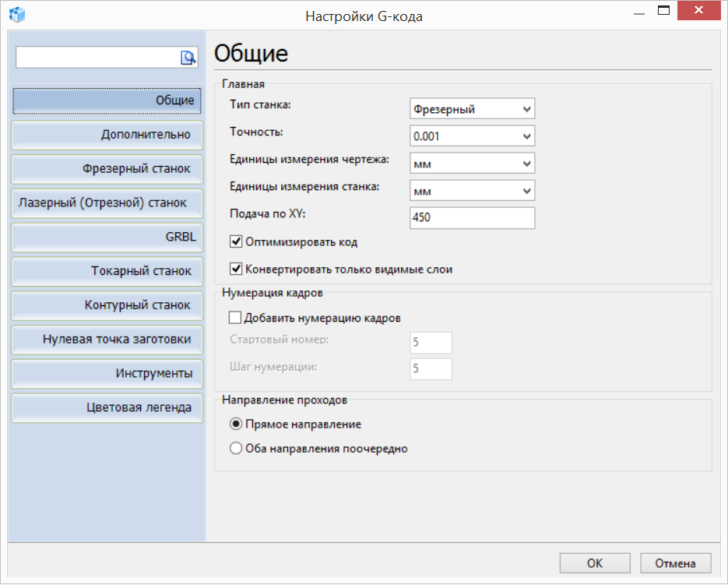Open the Дополнительно settings section

107,135
